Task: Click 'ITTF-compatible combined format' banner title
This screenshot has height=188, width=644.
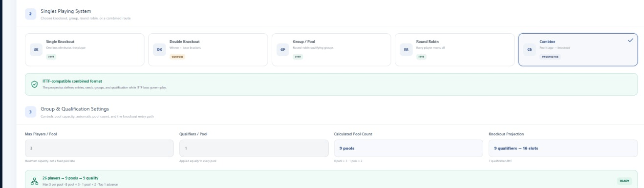Action: click(72, 81)
